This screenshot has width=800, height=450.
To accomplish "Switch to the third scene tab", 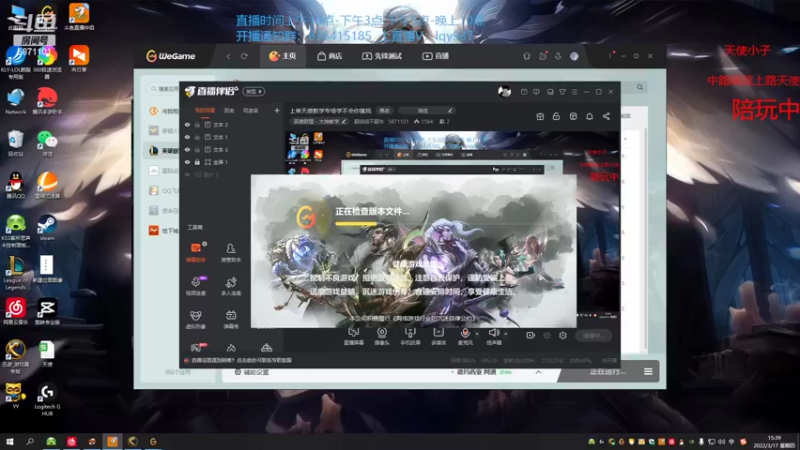I will (x=250, y=110).
